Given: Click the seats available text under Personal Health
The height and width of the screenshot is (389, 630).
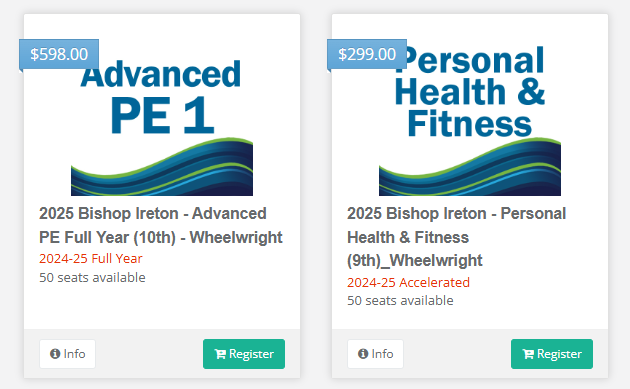Looking at the screenshot, I should point(400,300).
